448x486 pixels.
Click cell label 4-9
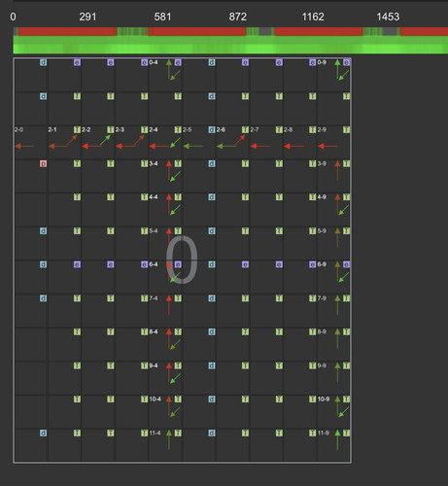pos(322,197)
